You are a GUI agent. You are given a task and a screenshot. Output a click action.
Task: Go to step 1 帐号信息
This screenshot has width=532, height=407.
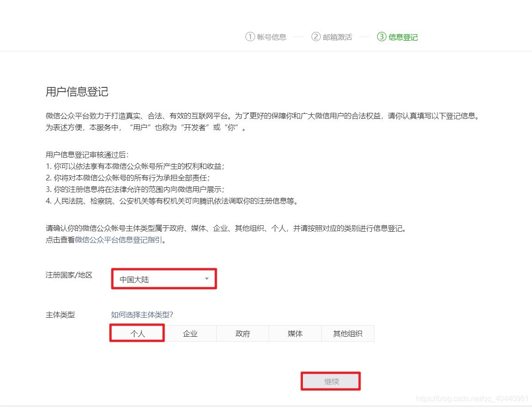tap(266, 37)
